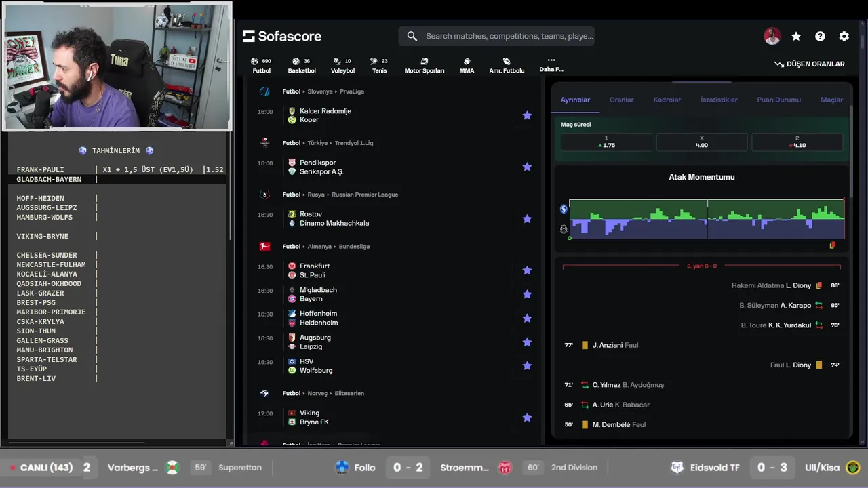Image resolution: width=868 pixels, height=488 pixels.
Task: Switch to the Ayrıntılar tab
Action: [x=575, y=100]
